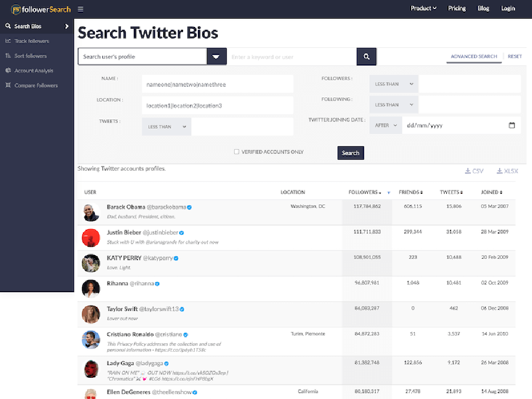Viewport: 532px width, 399px height.
Task: Click the followerSearch logo
Action: 41,9
